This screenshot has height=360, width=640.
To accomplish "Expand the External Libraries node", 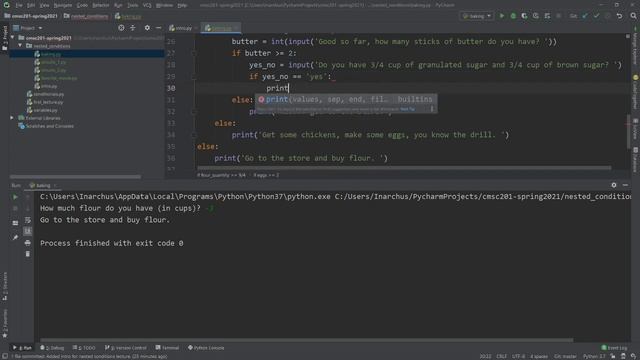I will click(12, 118).
